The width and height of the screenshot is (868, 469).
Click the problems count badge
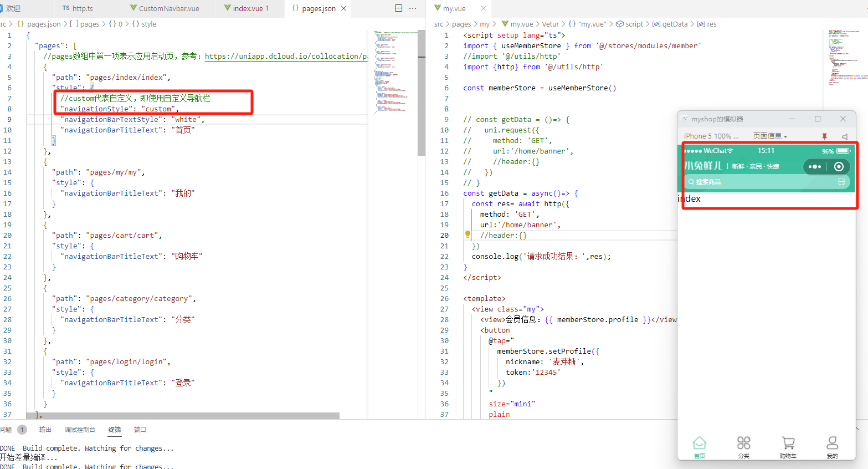[22, 430]
